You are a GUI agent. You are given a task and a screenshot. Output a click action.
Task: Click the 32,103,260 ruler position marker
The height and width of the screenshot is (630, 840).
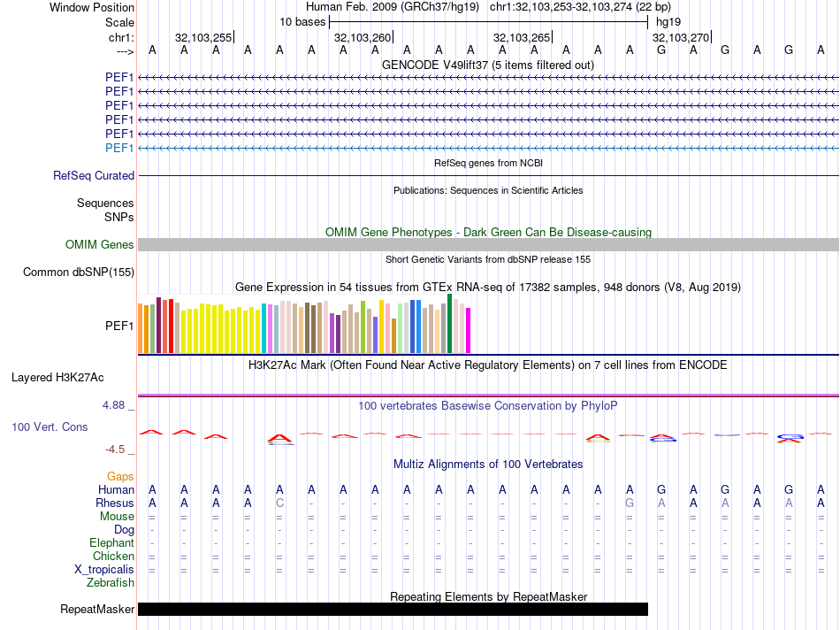(363, 38)
